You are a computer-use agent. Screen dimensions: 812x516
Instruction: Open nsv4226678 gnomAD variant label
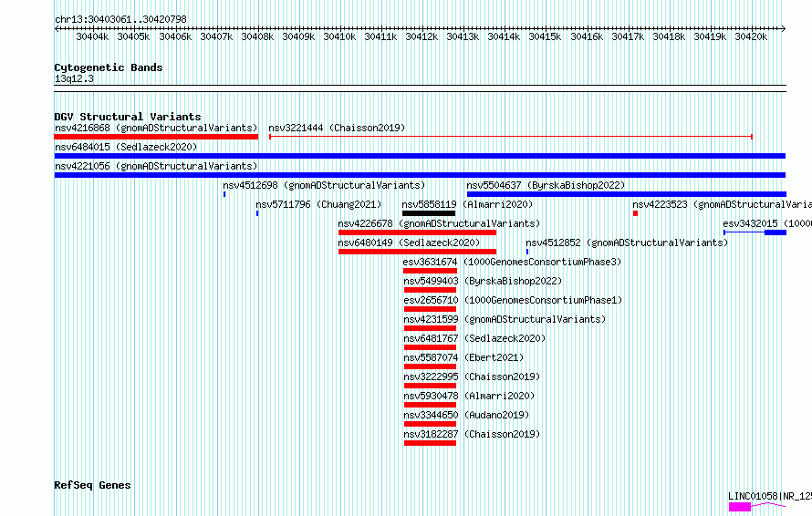439,223
